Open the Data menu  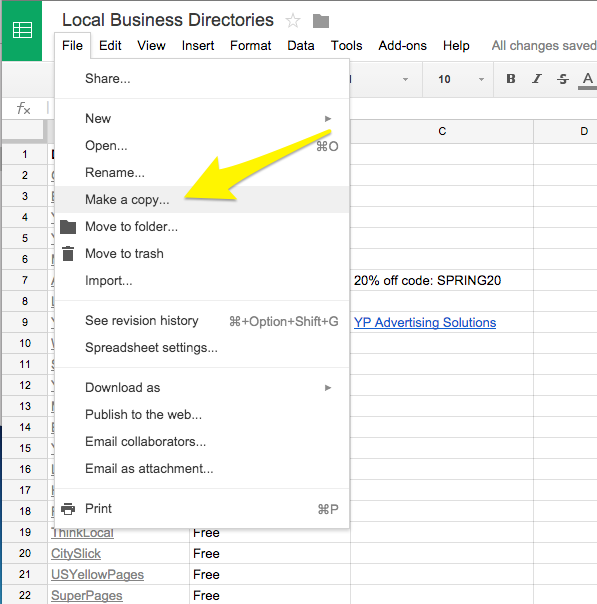(x=301, y=46)
